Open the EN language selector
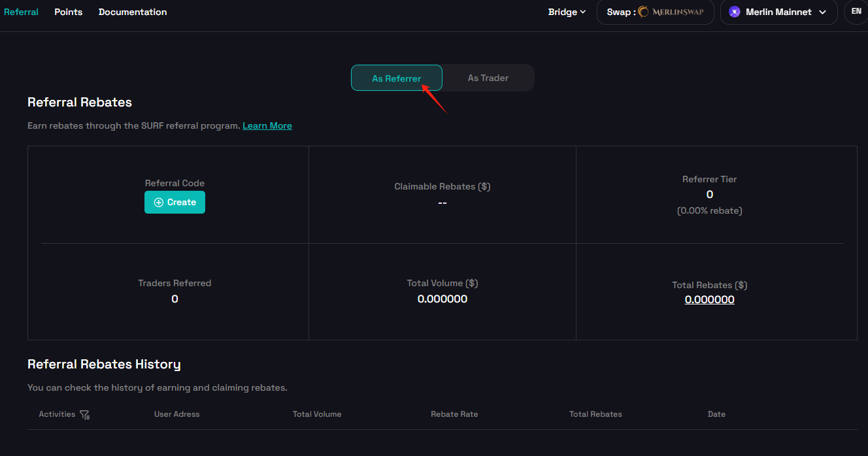The width and height of the screenshot is (868, 456). point(856,12)
